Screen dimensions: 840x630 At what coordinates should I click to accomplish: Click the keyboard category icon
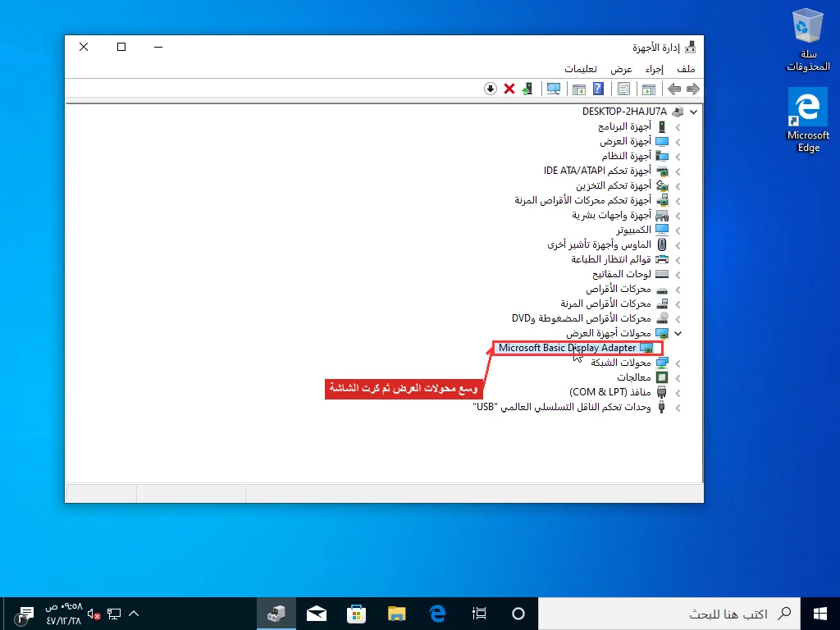[x=662, y=274]
